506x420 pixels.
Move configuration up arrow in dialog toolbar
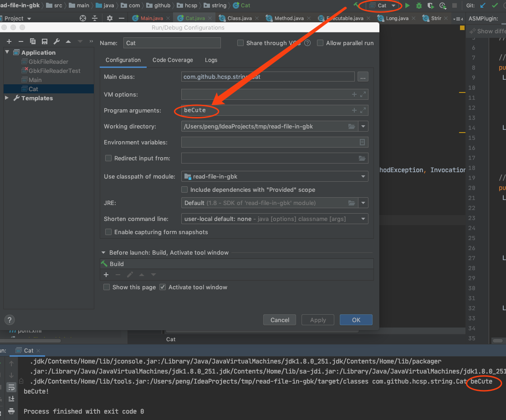68,41
